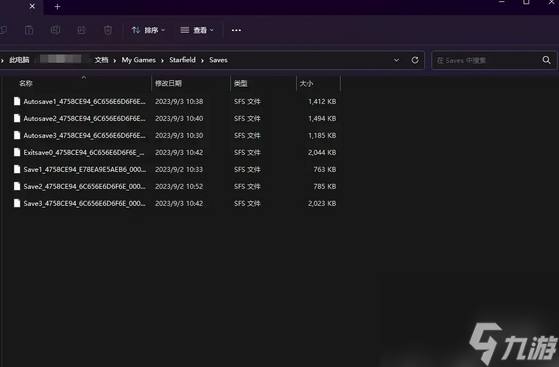Sort by 类型 column header

pyautogui.click(x=241, y=83)
